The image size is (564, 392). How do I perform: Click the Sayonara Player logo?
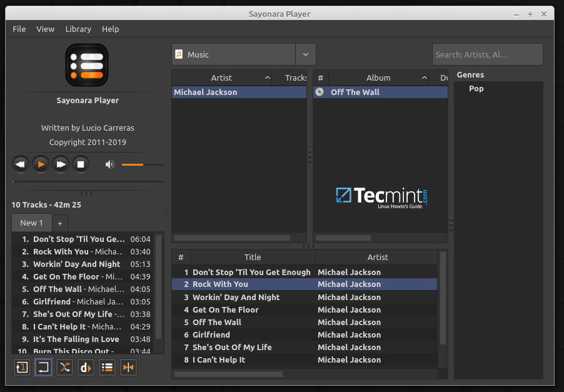pos(87,65)
